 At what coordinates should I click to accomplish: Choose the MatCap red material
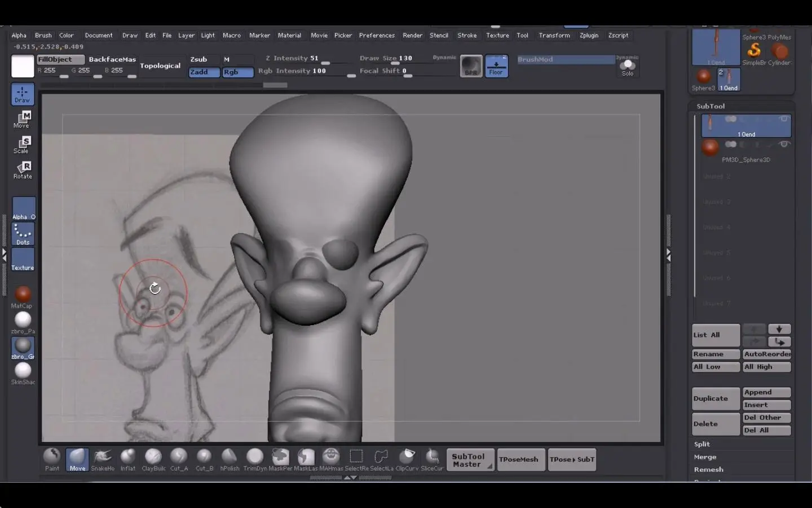pos(23,297)
